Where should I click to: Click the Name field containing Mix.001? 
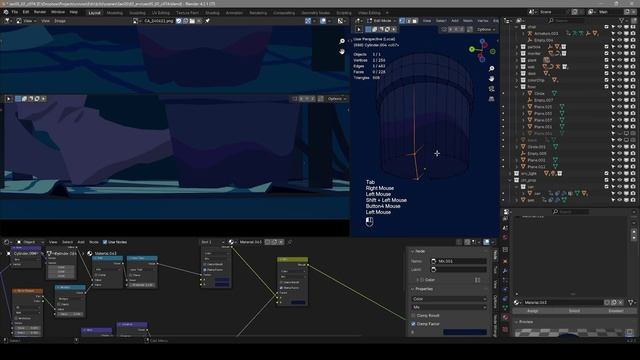(458, 261)
